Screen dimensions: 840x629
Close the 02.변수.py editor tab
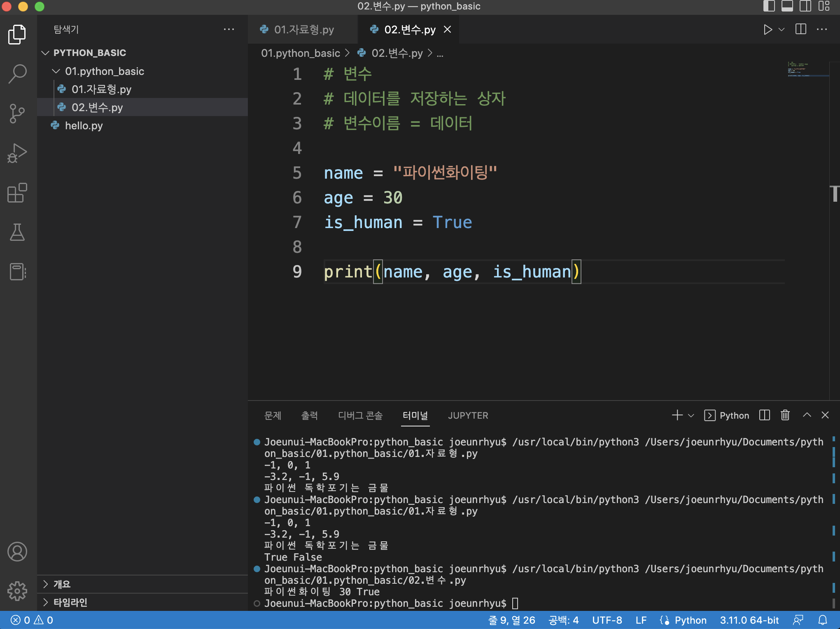[448, 30]
